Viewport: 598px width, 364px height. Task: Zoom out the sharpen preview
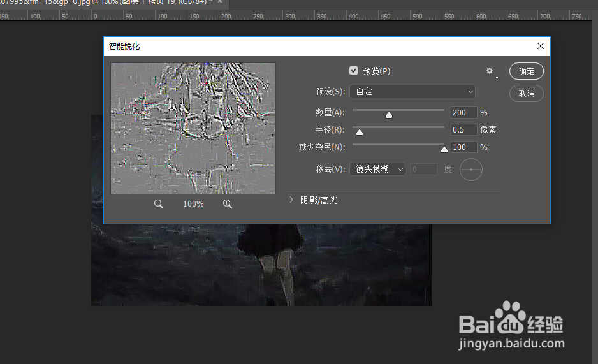pyautogui.click(x=159, y=204)
